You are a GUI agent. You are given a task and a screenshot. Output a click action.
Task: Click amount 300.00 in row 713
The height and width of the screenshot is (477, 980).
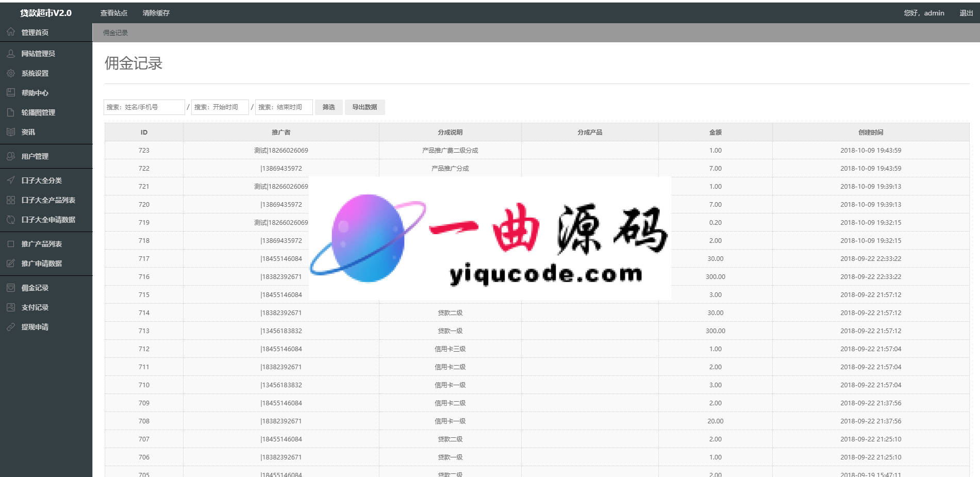[715, 331]
